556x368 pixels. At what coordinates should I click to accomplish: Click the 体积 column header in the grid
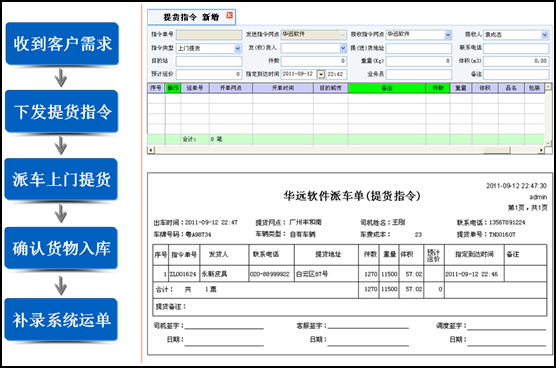(485, 88)
